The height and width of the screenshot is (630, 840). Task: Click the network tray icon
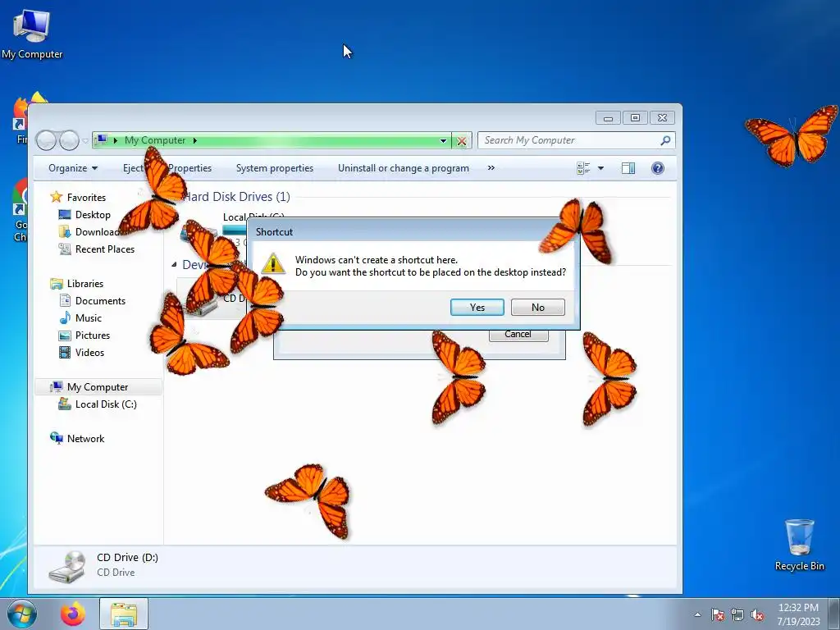click(x=737, y=614)
